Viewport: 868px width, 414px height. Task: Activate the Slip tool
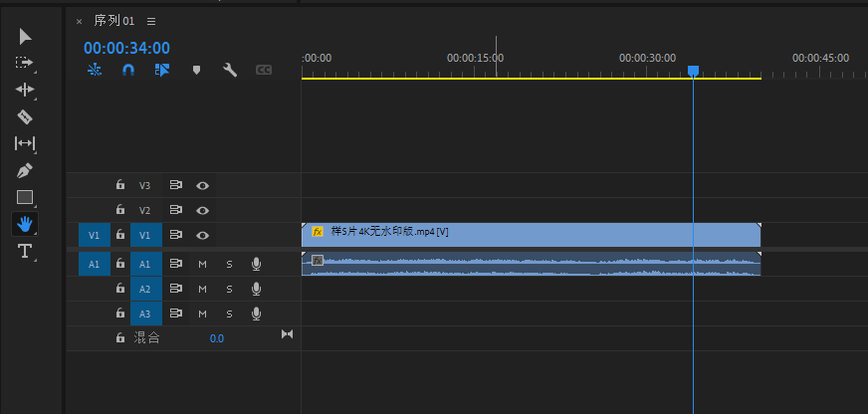26,143
